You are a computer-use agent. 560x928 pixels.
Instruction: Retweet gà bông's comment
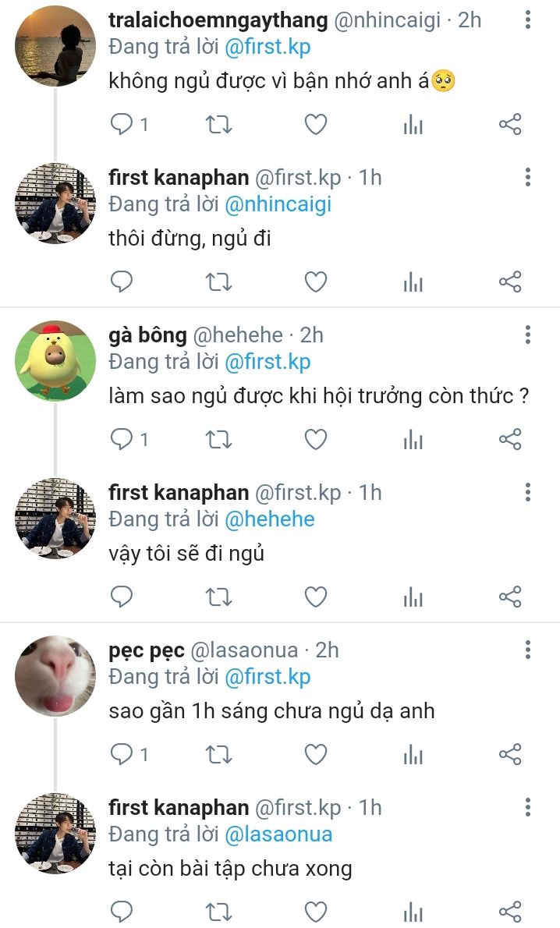click(x=218, y=440)
